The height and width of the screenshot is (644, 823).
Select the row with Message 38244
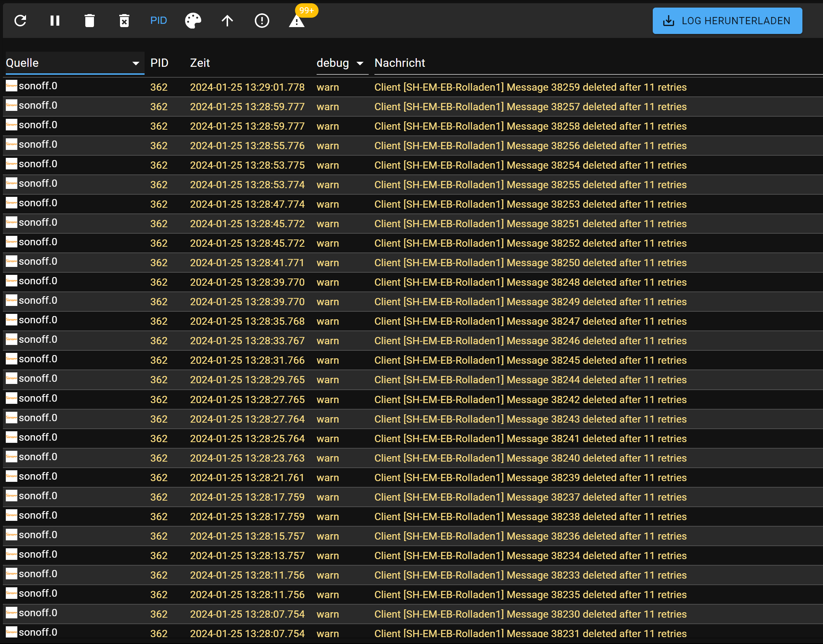point(413,380)
